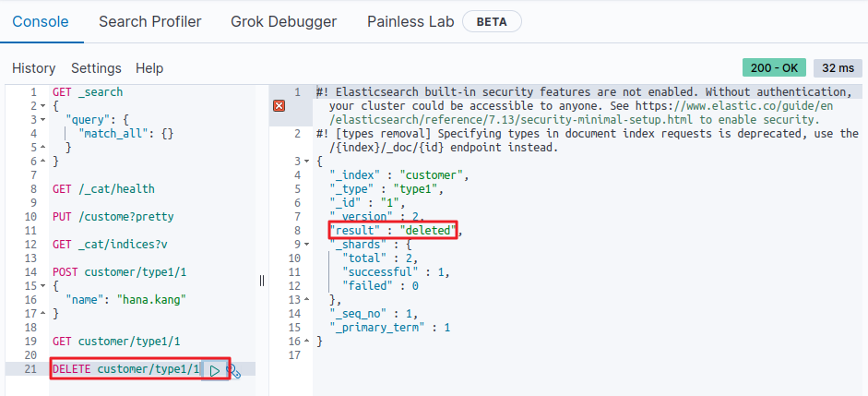Collapse the fold arrow at editor line 2
Image resolution: width=868 pixels, height=396 pixels.
pos(42,106)
